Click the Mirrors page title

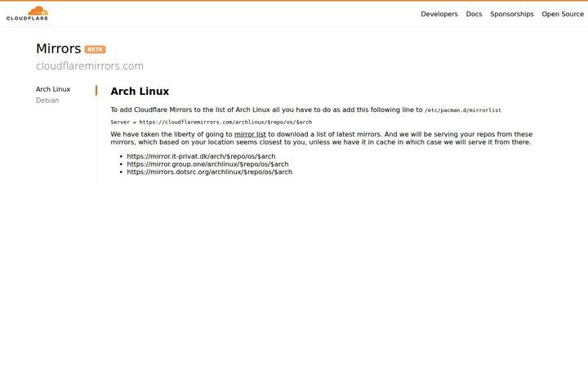click(59, 48)
